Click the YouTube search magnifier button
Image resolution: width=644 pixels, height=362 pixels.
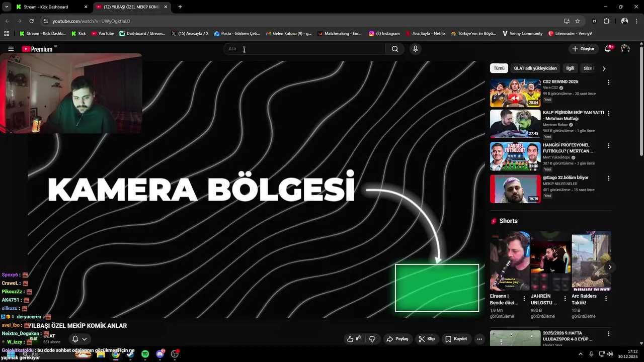point(395,49)
